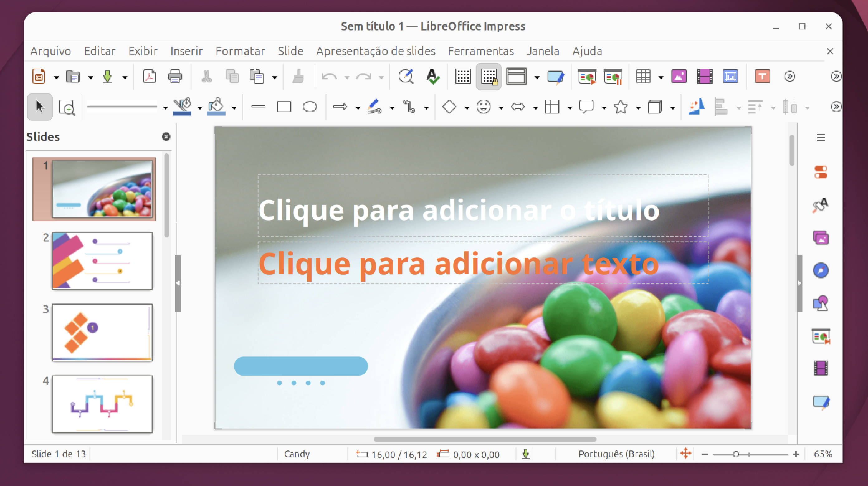Click the Save document icon

pos(107,77)
